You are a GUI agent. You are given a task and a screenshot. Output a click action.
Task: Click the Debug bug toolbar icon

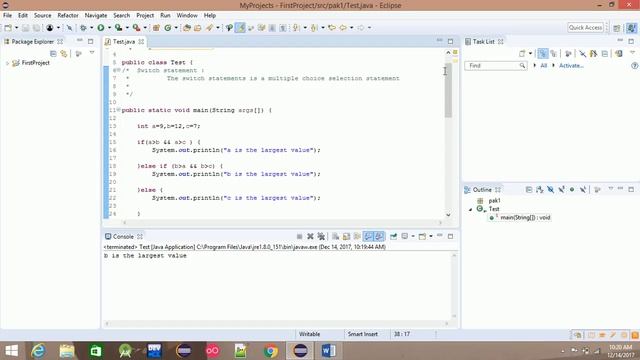[83, 28]
